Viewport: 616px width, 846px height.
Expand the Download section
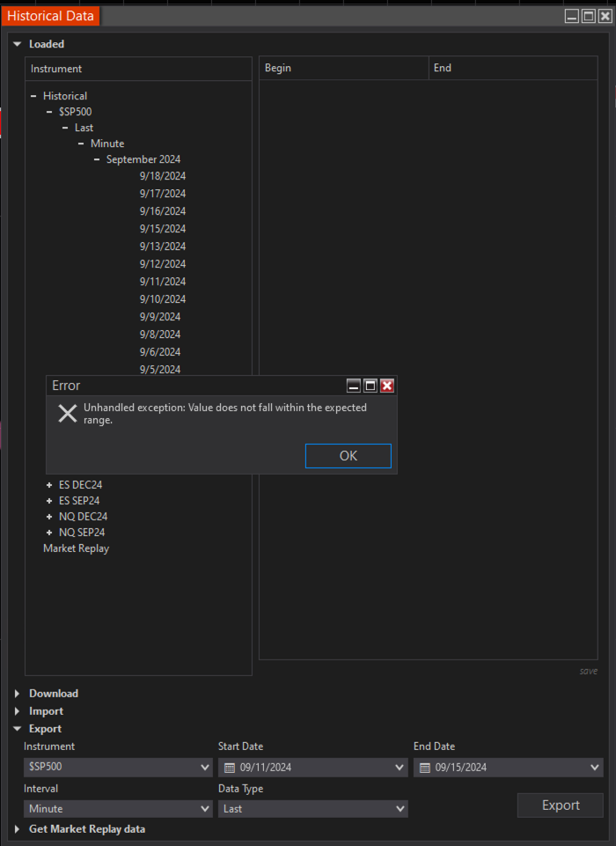point(18,694)
